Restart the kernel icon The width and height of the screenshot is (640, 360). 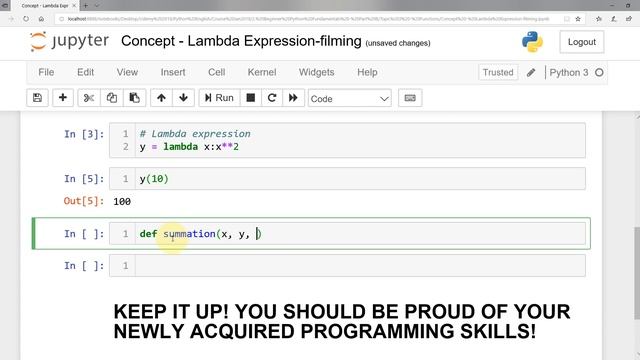[x=272, y=98]
